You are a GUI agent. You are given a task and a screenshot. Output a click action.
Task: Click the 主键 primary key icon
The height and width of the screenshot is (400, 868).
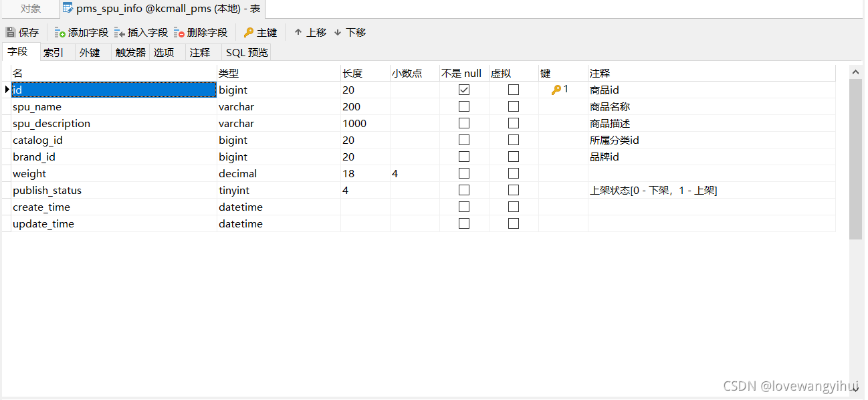(x=248, y=31)
